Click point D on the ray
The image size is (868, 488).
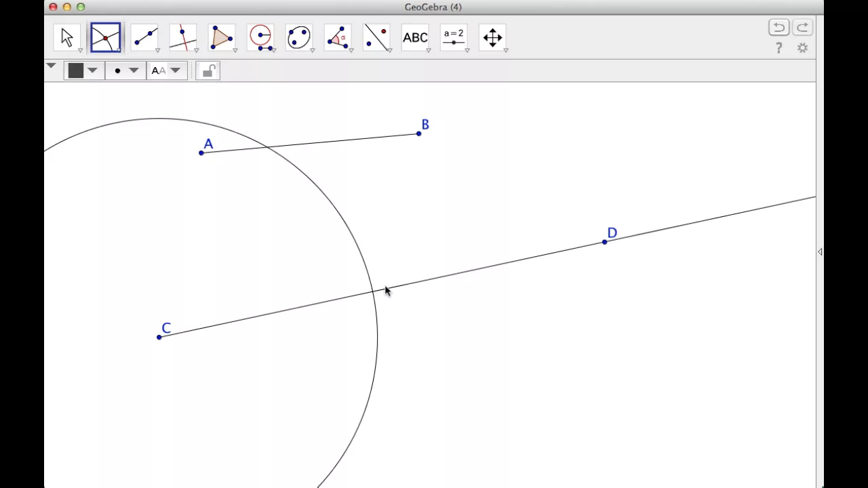(x=605, y=242)
